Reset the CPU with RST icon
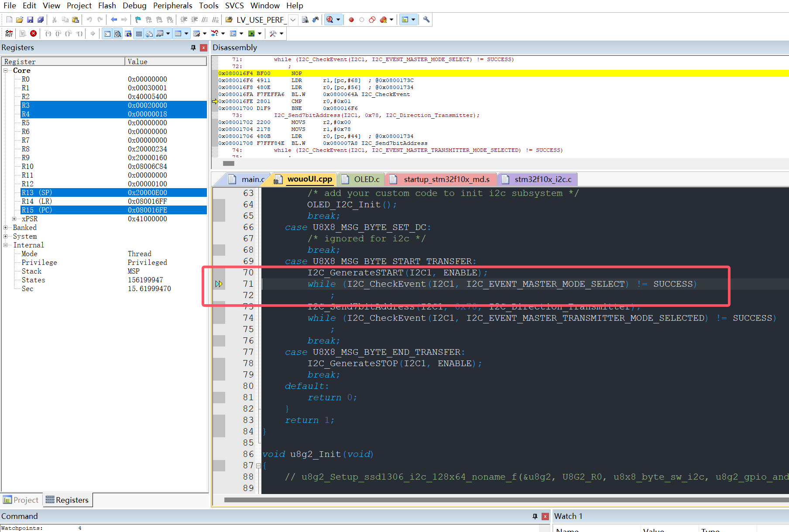789x532 pixels. coord(9,34)
